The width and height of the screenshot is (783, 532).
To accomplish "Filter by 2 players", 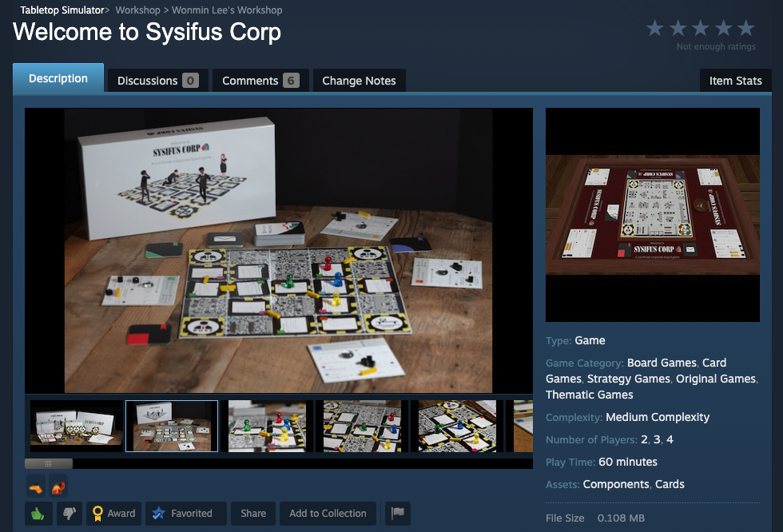I will click(644, 439).
